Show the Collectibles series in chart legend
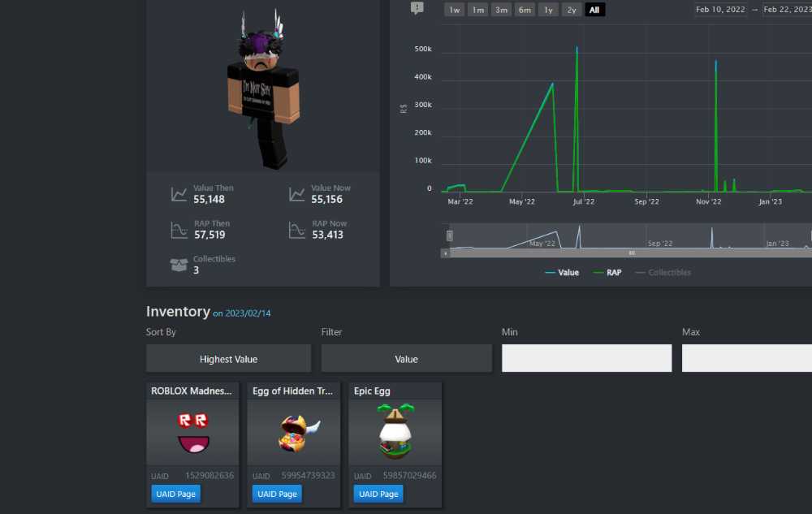The image size is (812, 514). click(663, 273)
